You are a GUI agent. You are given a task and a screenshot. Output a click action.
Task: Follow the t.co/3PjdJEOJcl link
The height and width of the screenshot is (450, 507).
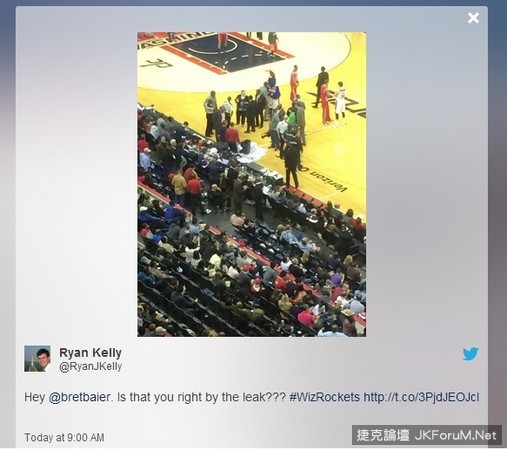click(421, 397)
